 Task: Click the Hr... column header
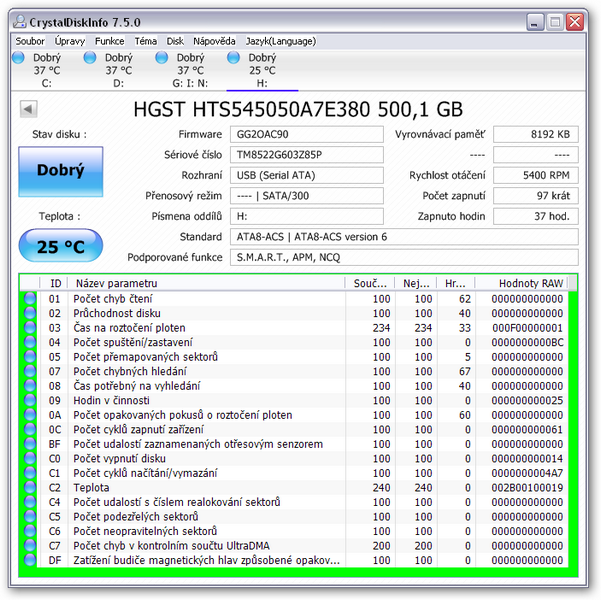tap(456, 283)
